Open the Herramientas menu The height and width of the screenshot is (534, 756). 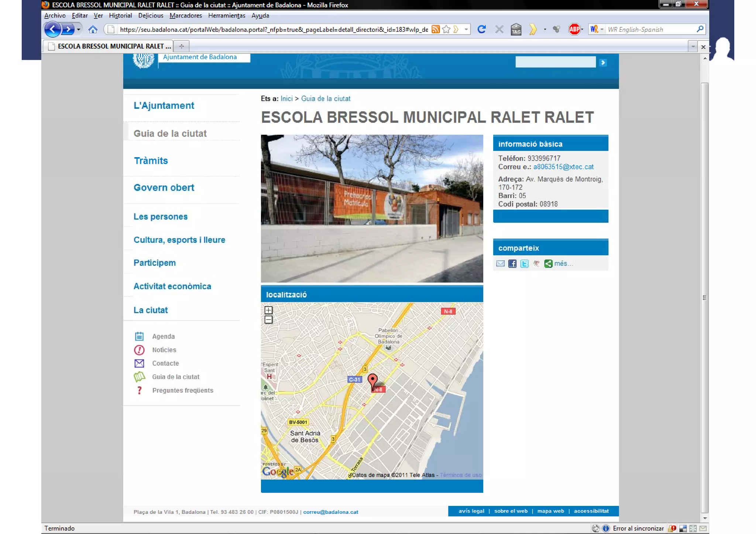point(226,15)
